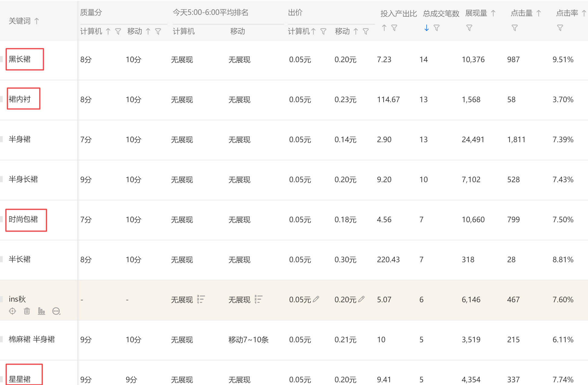Sort 出价 移动 by its up arrow
The height and width of the screenshot is (385, 588).
click(356, 31)
